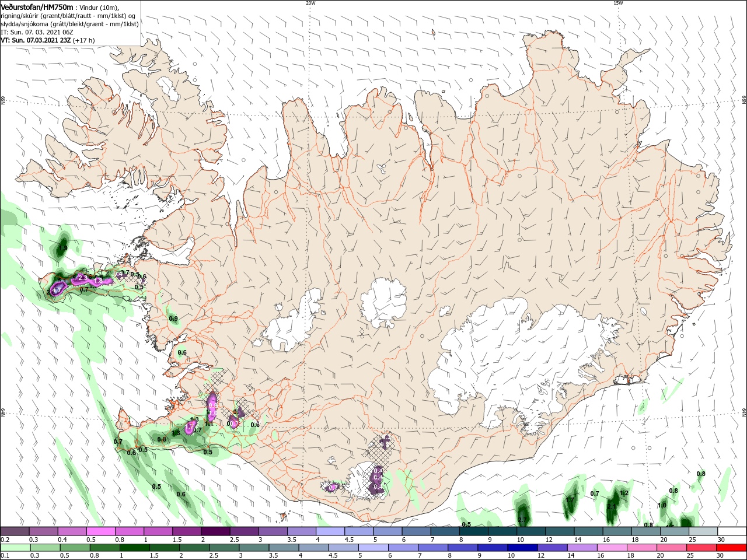Viewport: 747px width, 560px height.
Task: Click the 0.9 precipitation value in the west
Action: coord(173,318)
